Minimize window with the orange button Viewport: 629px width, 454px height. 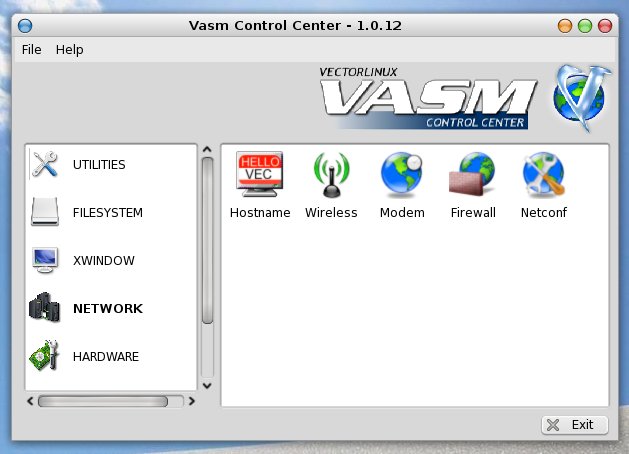click(x=565, y=26)
